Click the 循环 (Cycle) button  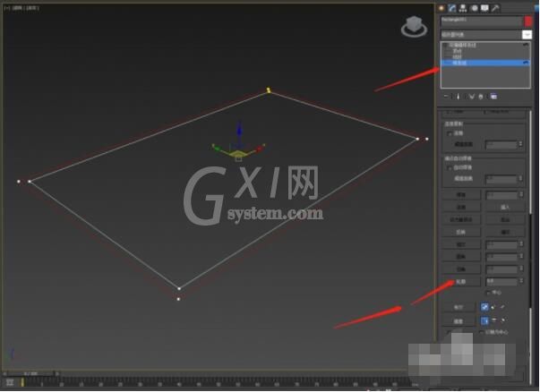pos(505,233)
